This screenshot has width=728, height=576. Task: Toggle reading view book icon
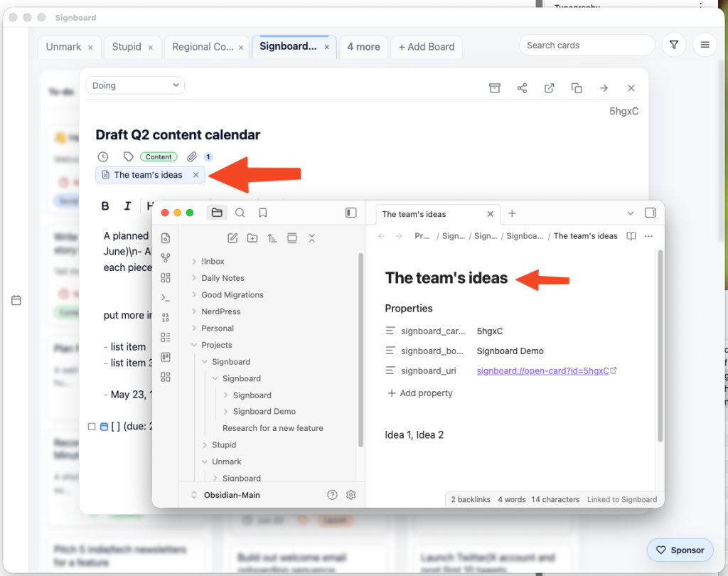631,236
